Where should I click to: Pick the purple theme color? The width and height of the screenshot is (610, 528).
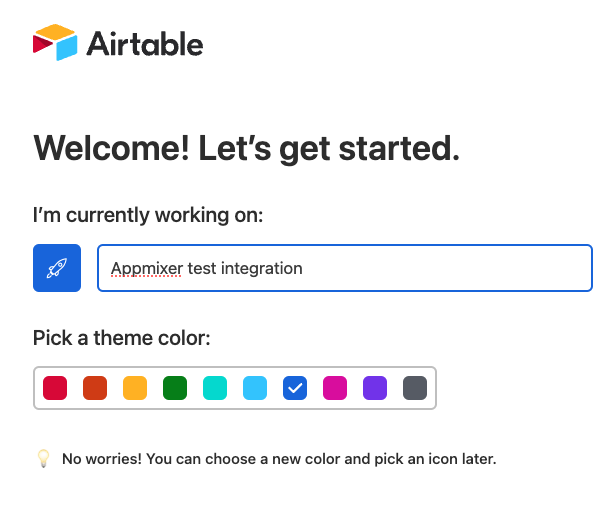pyautogui.click(x=375, y=387)
